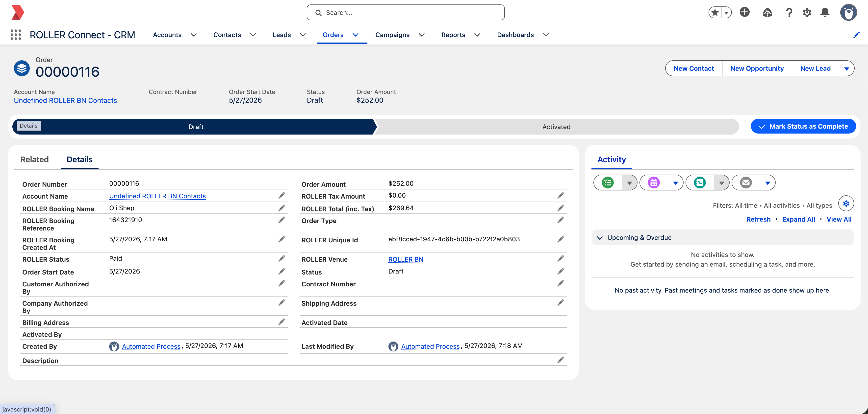Click the Favorites star icon
Viewport: 868px width, 414px height.
pyautogui.click(x=715, y=13)
